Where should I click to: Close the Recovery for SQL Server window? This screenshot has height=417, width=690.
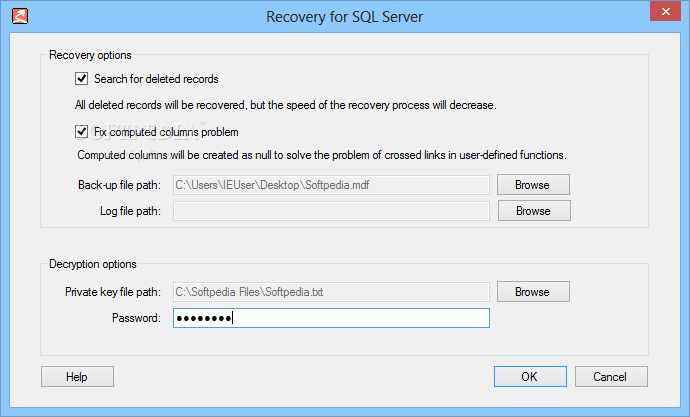(665, 11)
